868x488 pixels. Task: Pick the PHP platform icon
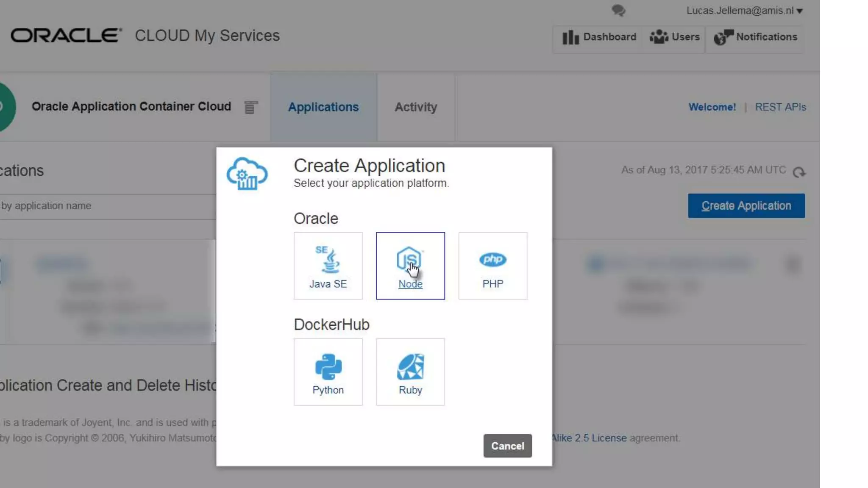[492, 265]
